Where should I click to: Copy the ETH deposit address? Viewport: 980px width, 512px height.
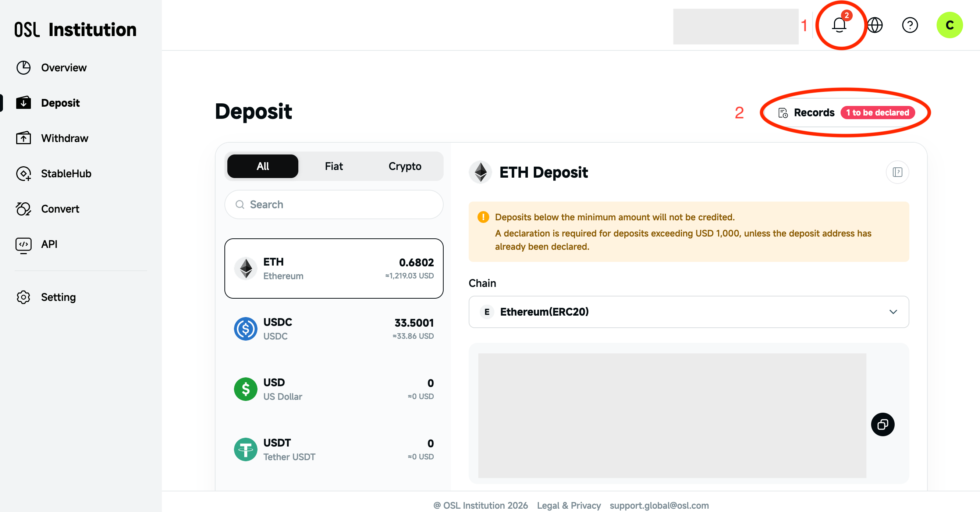coord(883,424)
